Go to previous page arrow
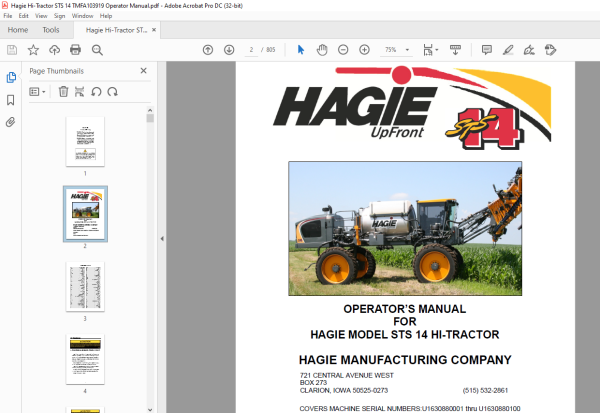This screenshot has width=600, height=413. point(208,50)
